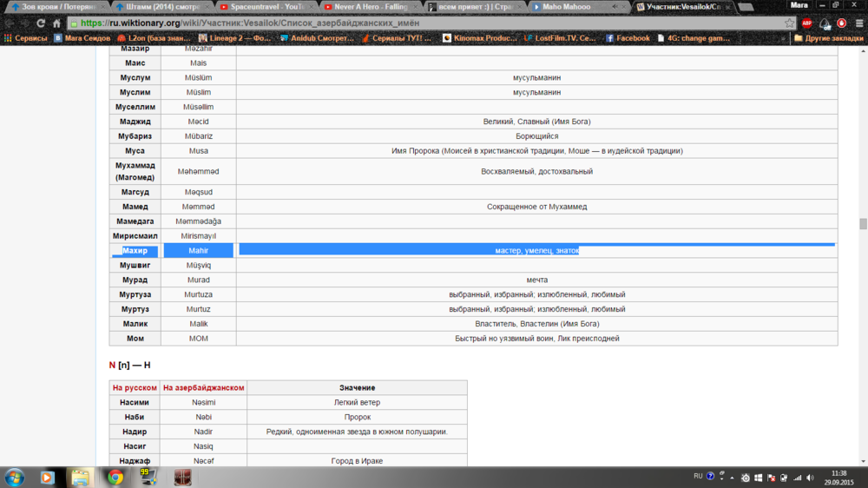Image resolution: width=868 pixels, height=488 pixels.
Task: Click the vertical page scrollbar thumb
Action: [862, 223]
